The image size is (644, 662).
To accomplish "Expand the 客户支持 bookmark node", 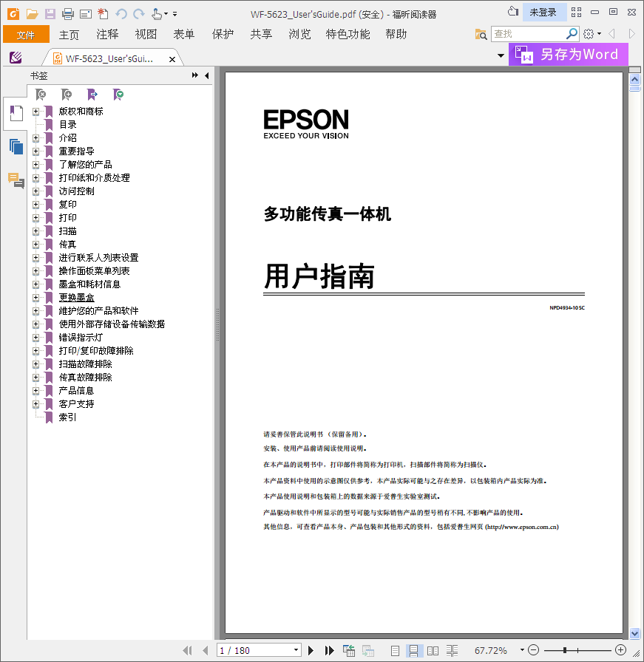I will click(36, 404).
